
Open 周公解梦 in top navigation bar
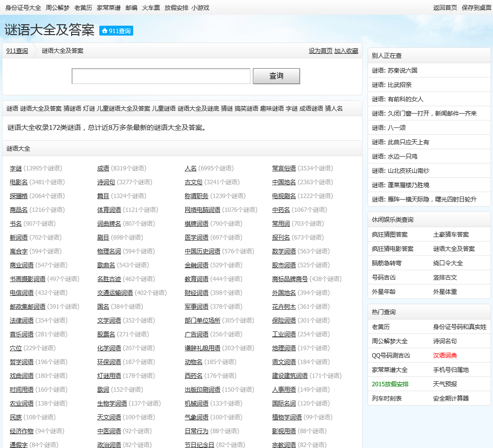57,7
